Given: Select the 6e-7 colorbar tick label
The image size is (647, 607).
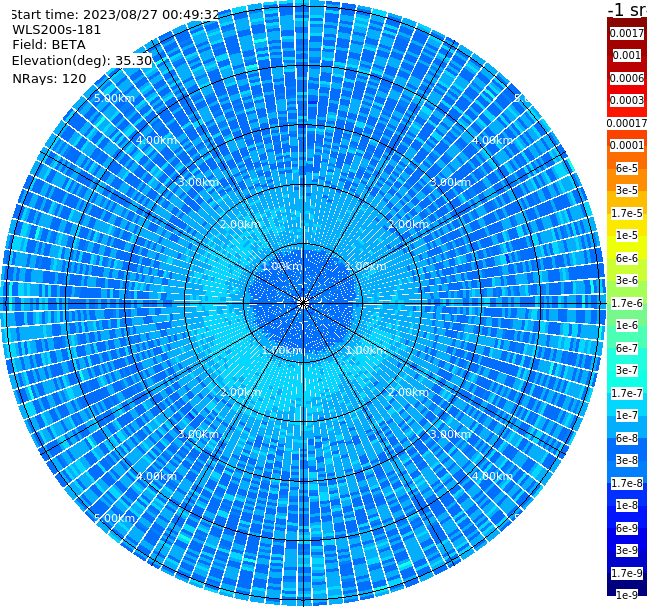Looking at the screenshot, I should coord(627,348).
